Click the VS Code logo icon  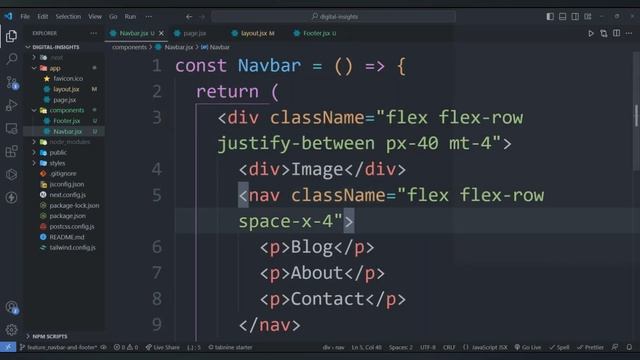pyautogui.click(x=8, y=16)
